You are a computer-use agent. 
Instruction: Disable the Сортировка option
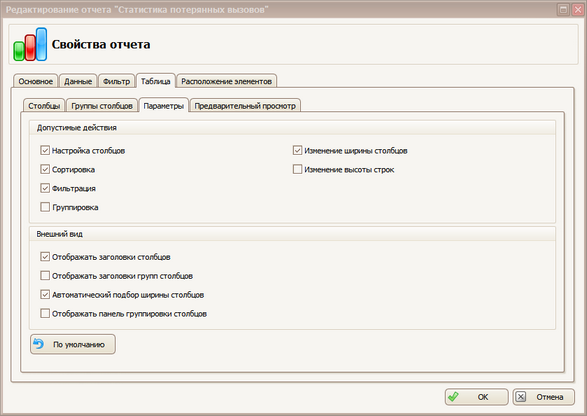pyautogui.click(x=45, y=169)
